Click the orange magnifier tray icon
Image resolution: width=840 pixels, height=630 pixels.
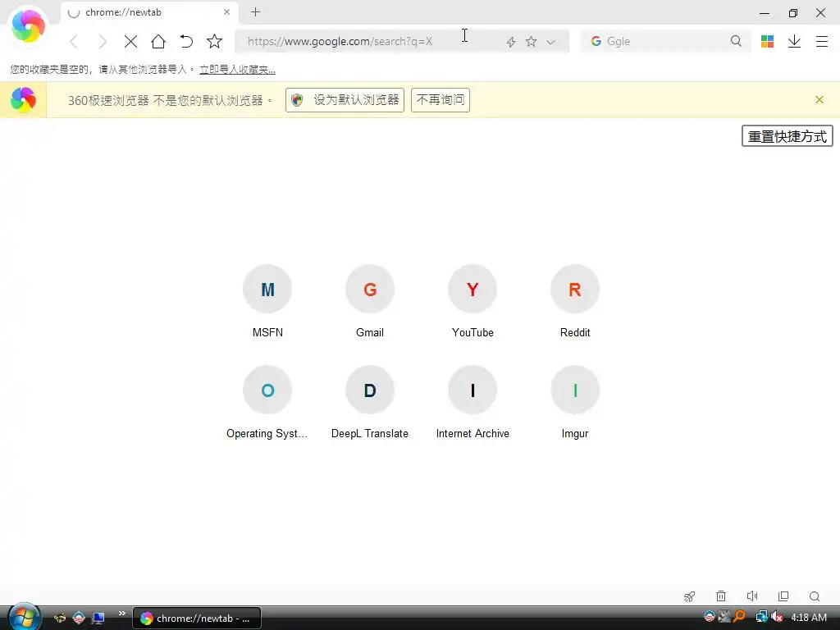click(740, 617)
